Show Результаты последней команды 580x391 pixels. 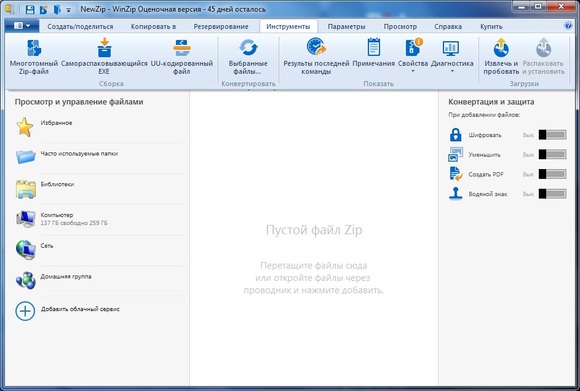[316, 57]
